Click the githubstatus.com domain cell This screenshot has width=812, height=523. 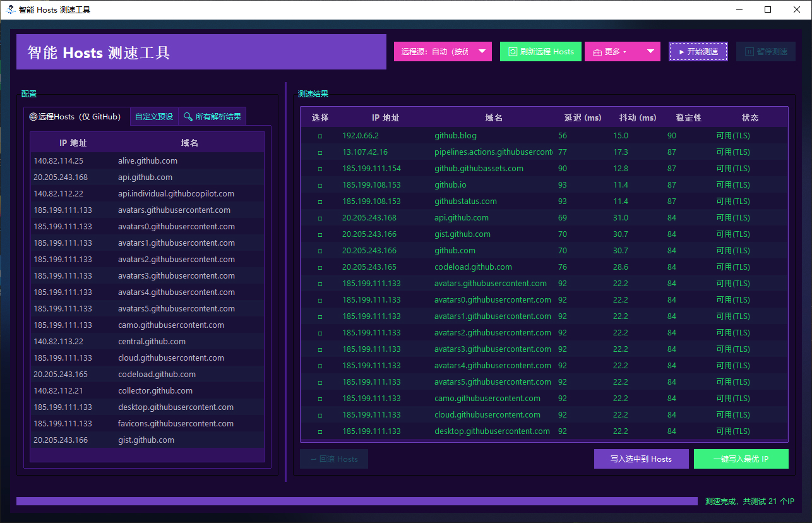pos(465,201)
